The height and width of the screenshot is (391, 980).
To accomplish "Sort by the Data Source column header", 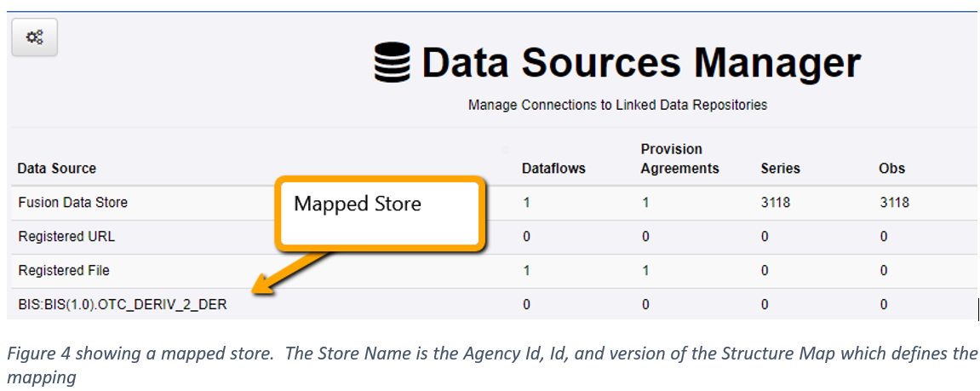I will tap(57, 169).
